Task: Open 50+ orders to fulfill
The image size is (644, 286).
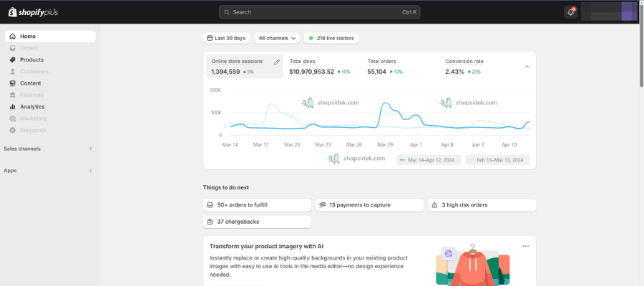Action: click(x=258, y=205)
